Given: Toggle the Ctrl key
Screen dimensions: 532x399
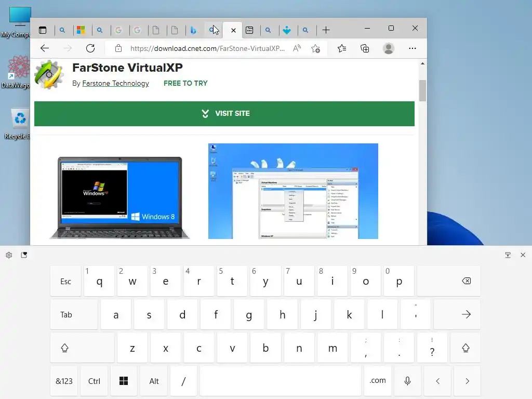Looking at the screenshot, I should 95,381.
